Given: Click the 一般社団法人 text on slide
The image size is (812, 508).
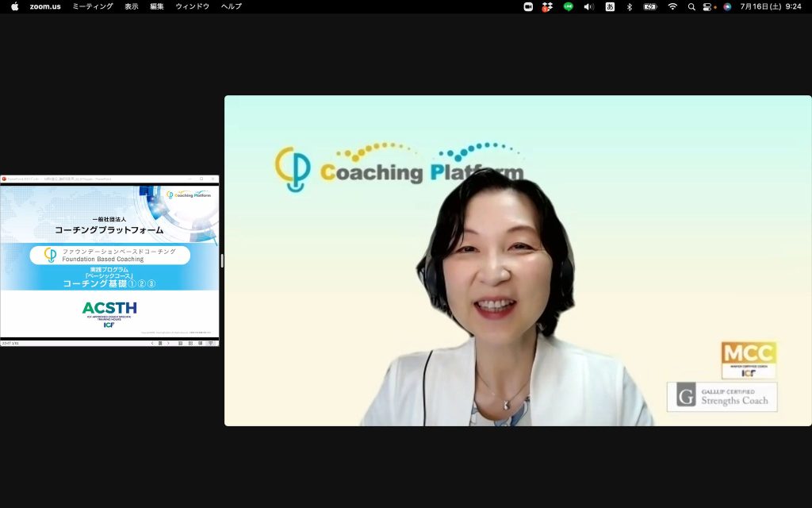Looking at the screenshot, I should tap(109, 219).
